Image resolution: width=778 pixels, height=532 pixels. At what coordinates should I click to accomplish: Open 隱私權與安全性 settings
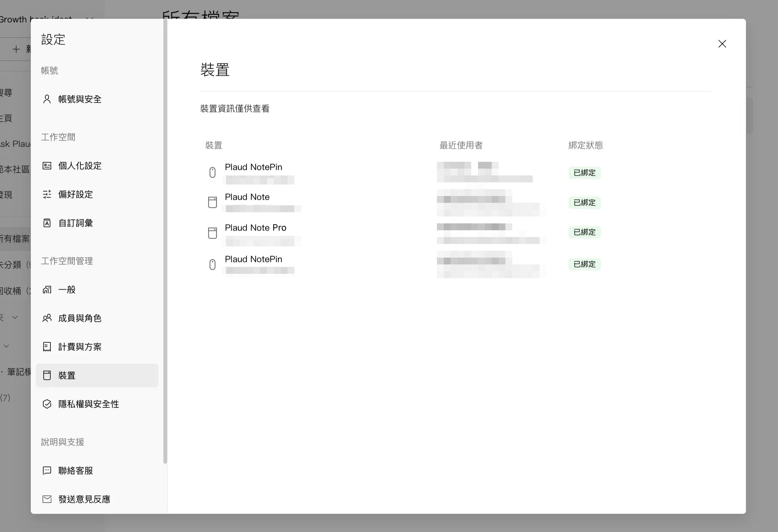pos(97,404)
